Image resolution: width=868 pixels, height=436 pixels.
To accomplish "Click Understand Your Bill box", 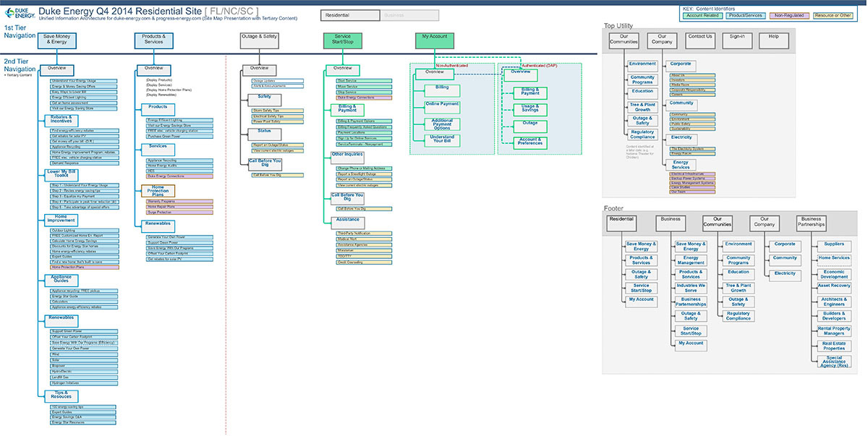I will pos(442,140).
